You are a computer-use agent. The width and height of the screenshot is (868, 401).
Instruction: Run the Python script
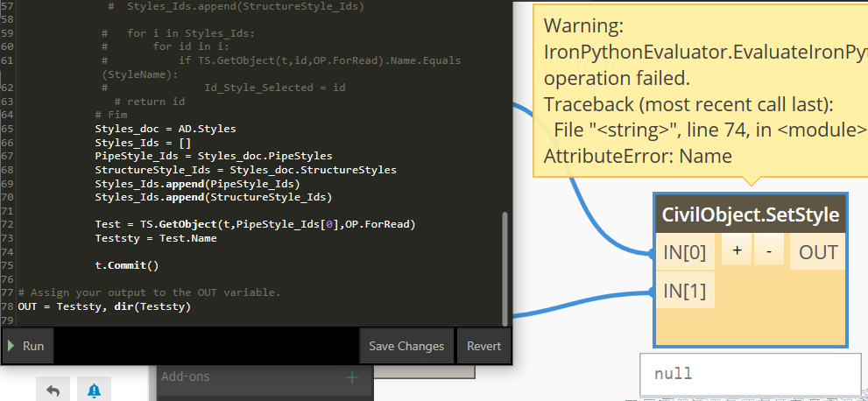(x=28, y=346)
